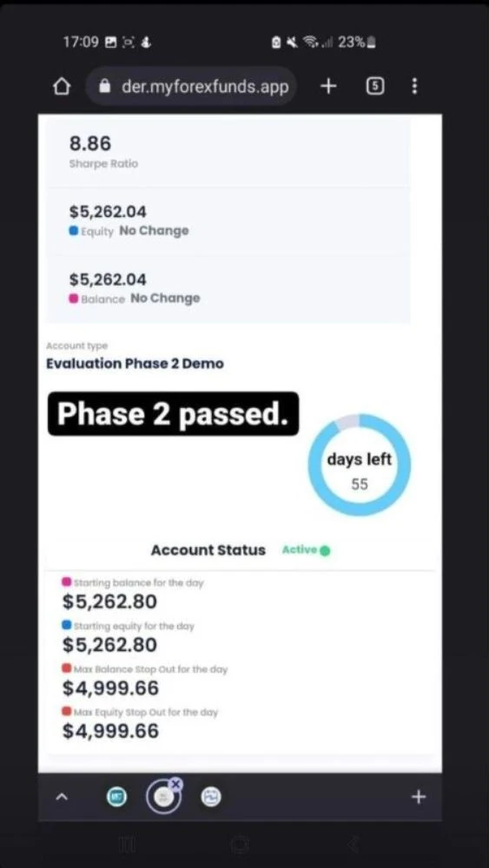
Task: Tap the plus icon in bottom bar
Action: point(418,797)
